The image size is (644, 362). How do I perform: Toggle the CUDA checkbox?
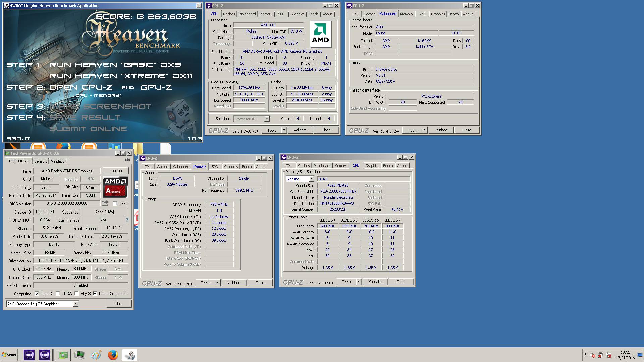[58, 293]
